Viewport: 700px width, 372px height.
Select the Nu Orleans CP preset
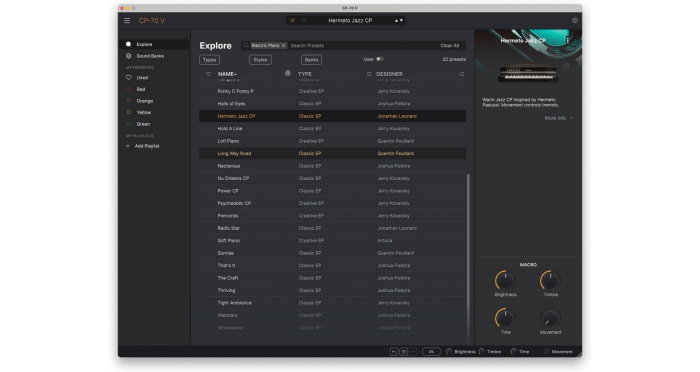pyautogui.click(x=333, y=179)
